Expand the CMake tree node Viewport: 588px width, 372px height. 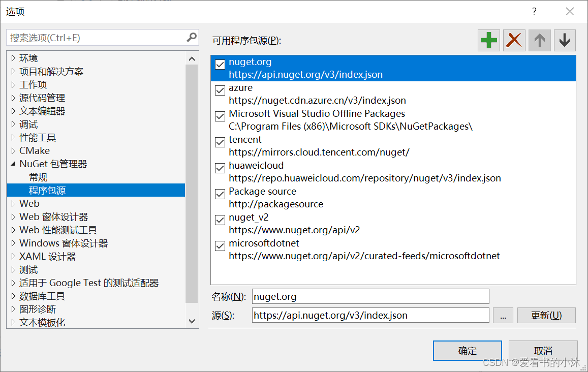point(13,151)
